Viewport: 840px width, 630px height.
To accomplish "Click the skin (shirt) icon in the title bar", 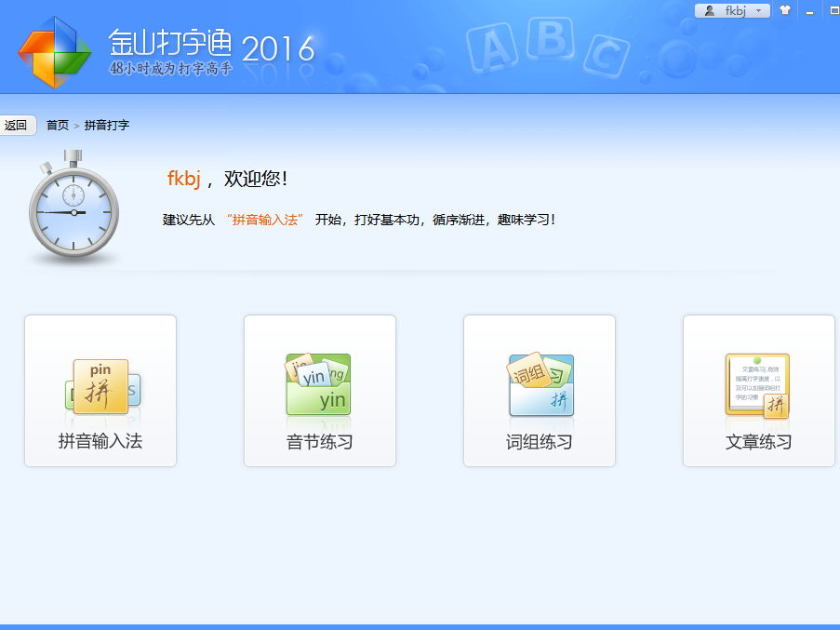I will [x=785, y=10].
